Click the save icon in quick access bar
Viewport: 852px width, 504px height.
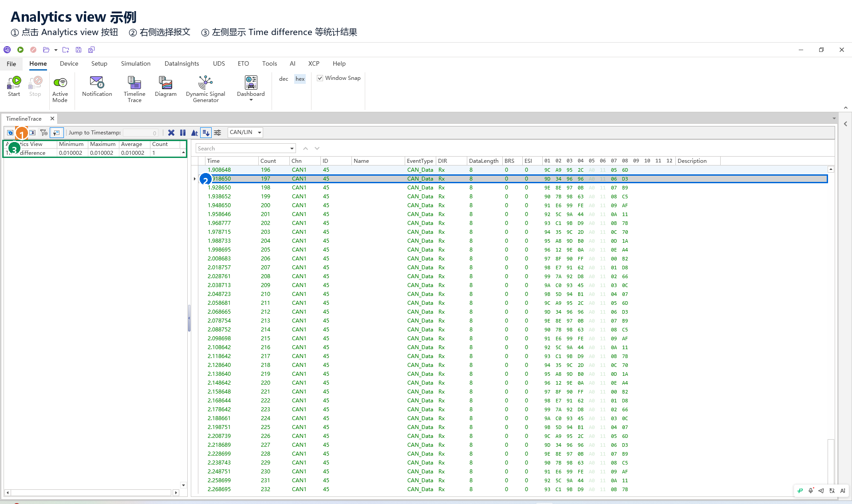click(79, 50)
